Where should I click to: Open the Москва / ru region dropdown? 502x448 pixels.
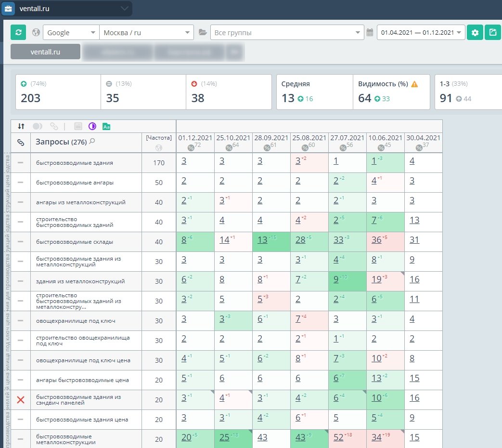pyautogui.click(x=146, y=33)
